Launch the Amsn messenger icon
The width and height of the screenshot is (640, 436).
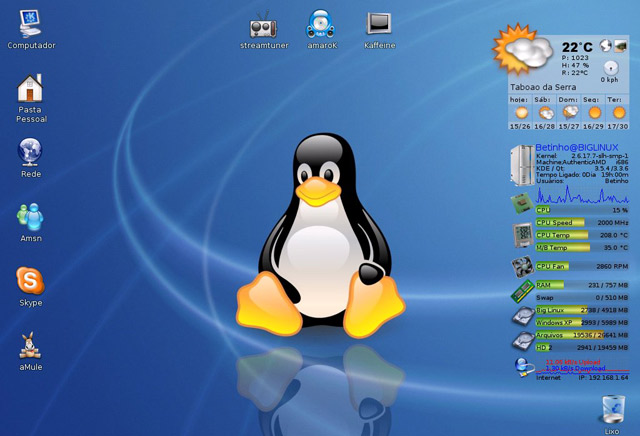tap(30, 216)
